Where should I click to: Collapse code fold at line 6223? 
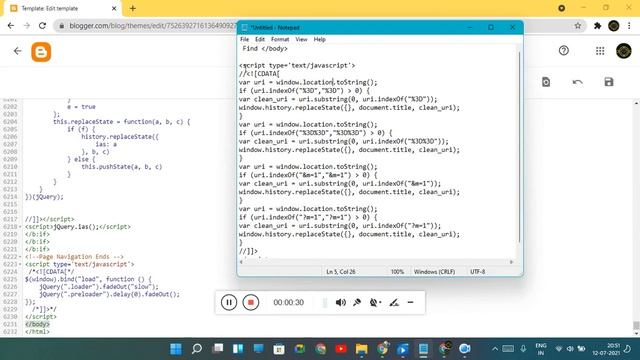click(x=20, y=264)
